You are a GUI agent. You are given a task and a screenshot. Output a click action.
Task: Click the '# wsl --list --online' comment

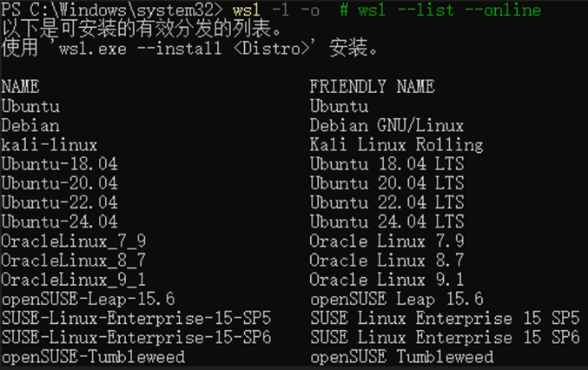pyautogui.click(x=440, y=10)
